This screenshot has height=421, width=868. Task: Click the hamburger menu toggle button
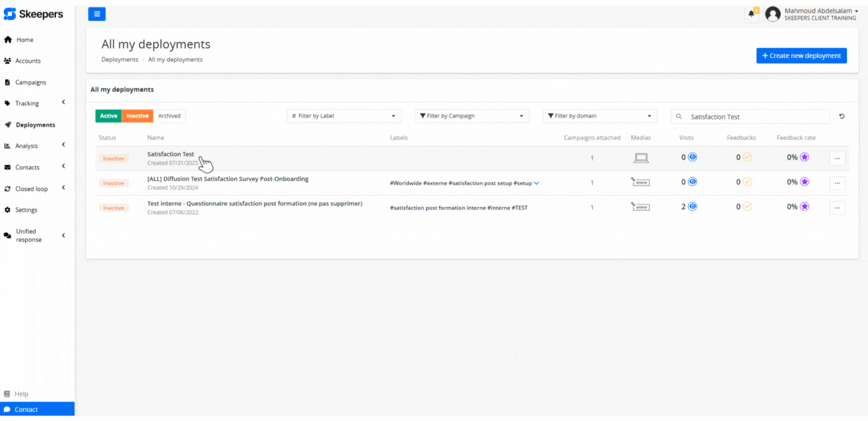pos(96,14)
